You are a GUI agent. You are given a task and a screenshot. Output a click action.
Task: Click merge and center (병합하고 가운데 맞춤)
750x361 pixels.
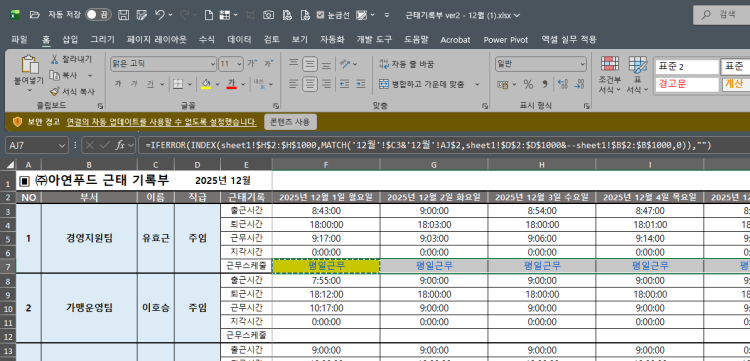tap(421, 85)
